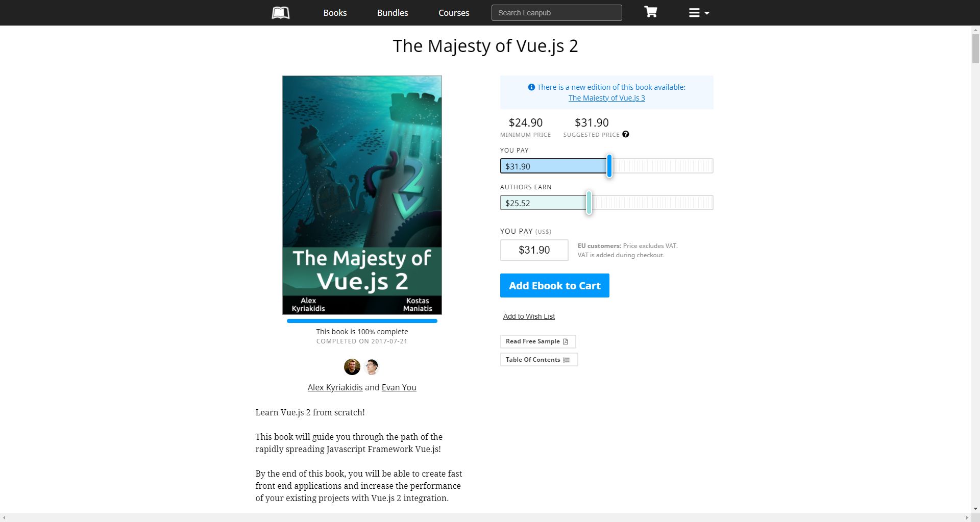Open the Books menu item
The image size is (980, 522).
pyautogui.click(x=335, y=13)
